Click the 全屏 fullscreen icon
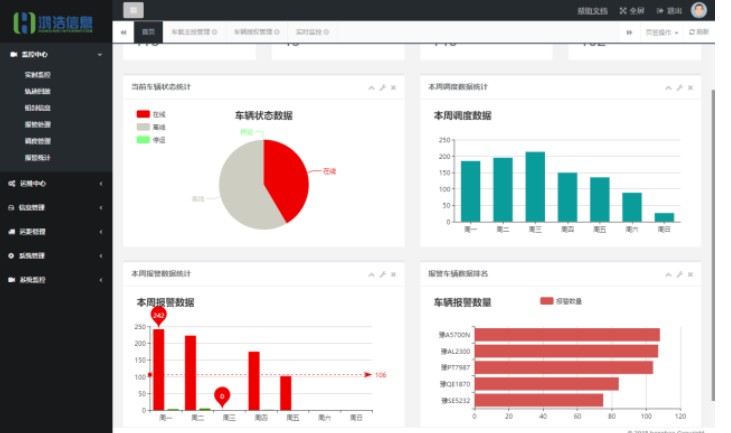This screenshot has height=433, width=731. click(x=623, y=11)
